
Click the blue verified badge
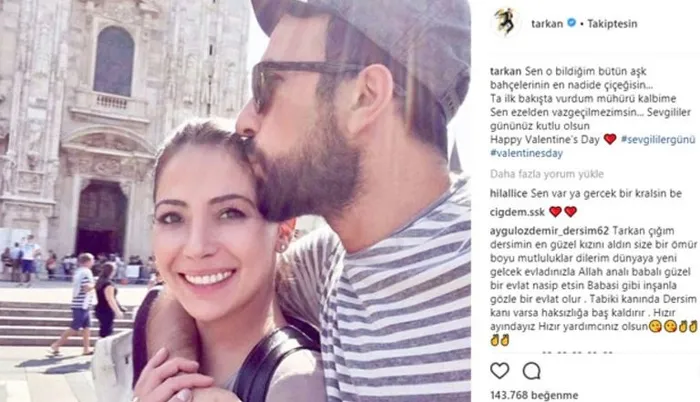[571, 23]
